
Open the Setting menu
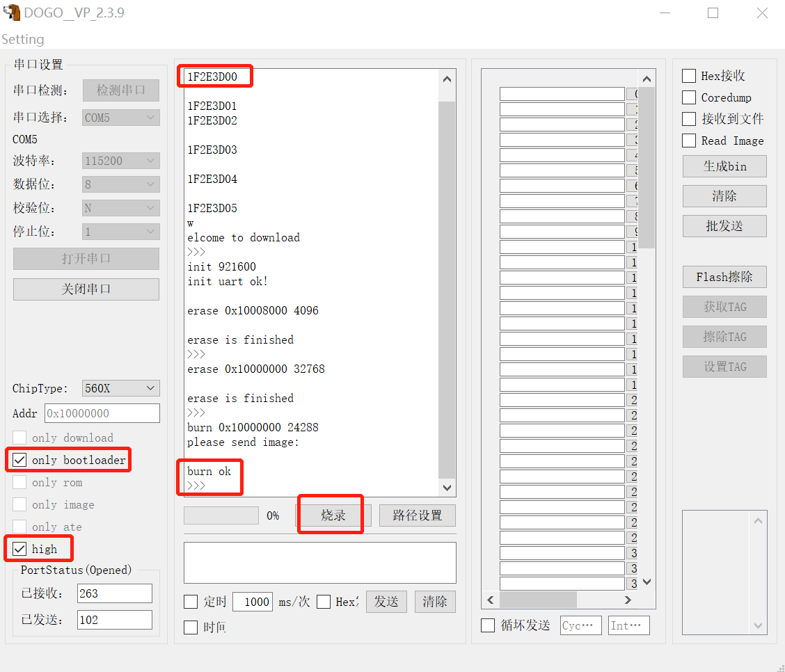23,39
